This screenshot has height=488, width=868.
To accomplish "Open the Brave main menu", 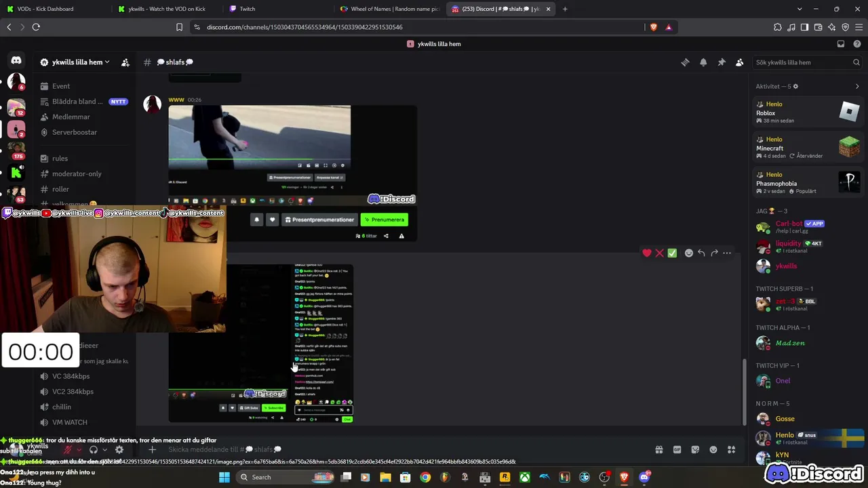I will point(859,27).
